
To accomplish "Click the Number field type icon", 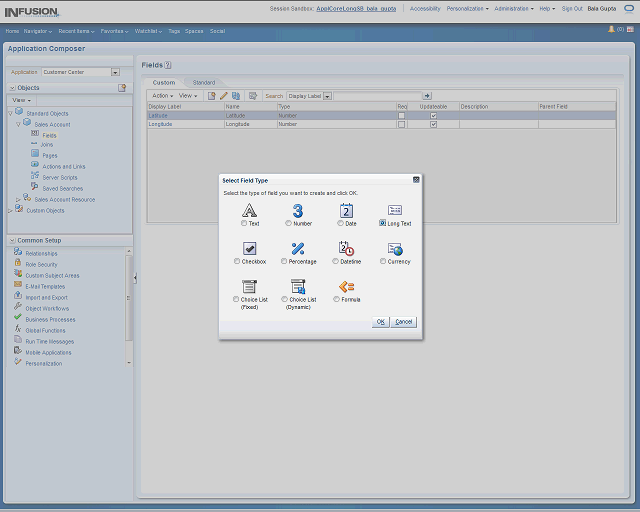I will 298,210.
